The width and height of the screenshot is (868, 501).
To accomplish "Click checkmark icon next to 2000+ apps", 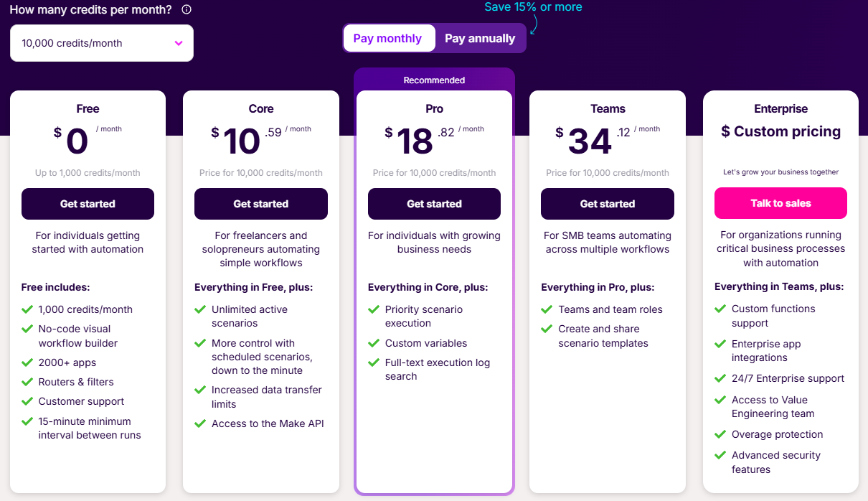I will (x=27, y=362).
